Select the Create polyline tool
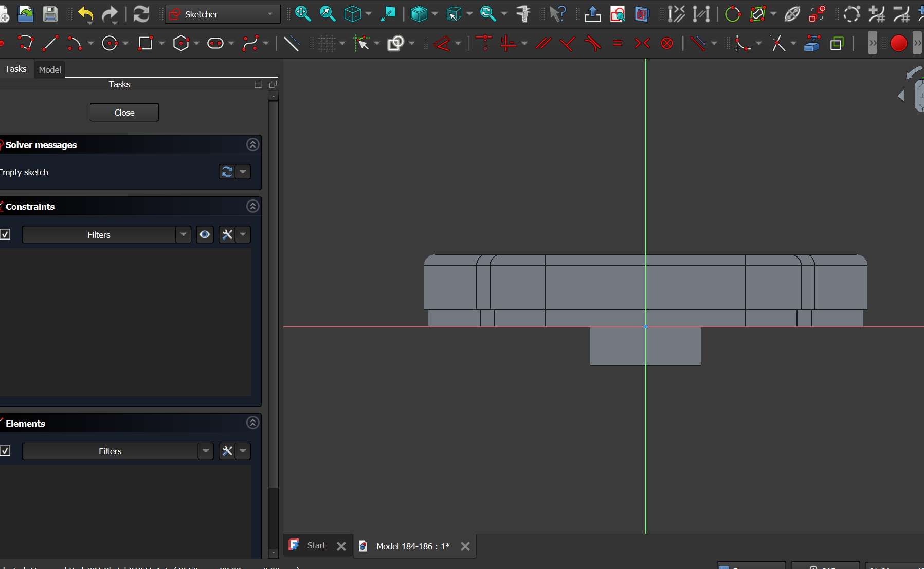Viewport: 924px width, 569px height. point(26,44)
